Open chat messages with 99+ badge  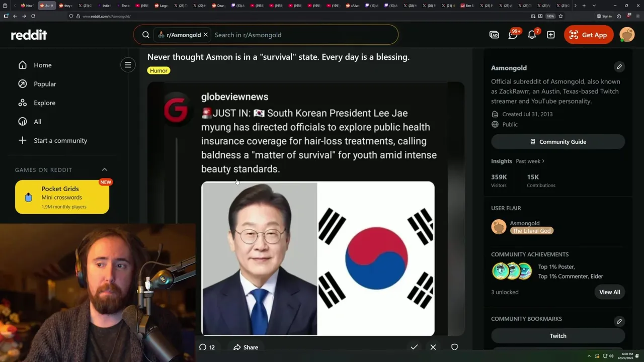(x=513, y=35)
